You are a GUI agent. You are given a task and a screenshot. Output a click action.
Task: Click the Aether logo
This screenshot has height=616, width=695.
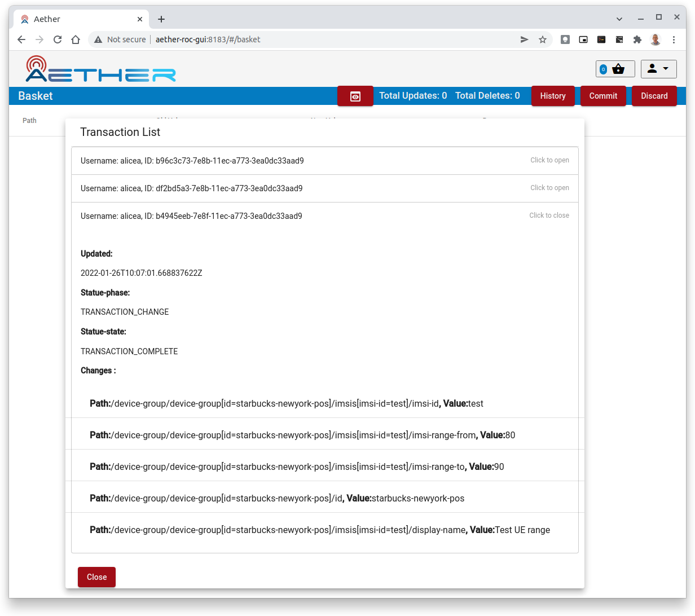pyautogui.click(x=101, y=69)
